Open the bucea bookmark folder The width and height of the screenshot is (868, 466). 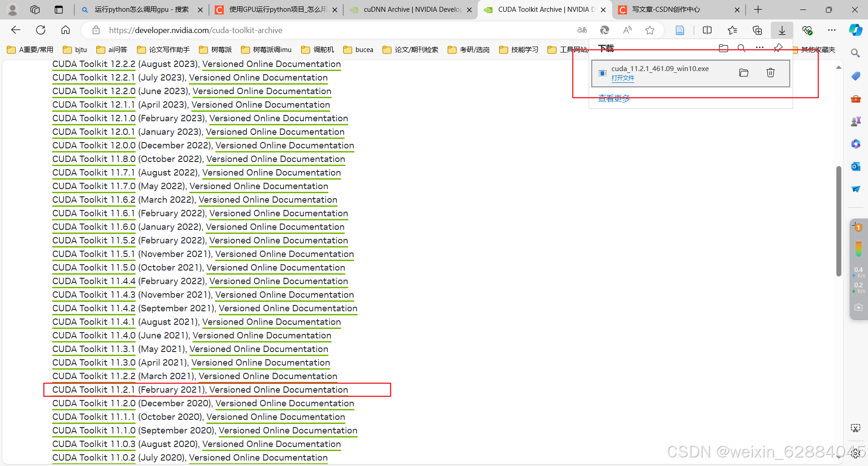coord(359,49)
